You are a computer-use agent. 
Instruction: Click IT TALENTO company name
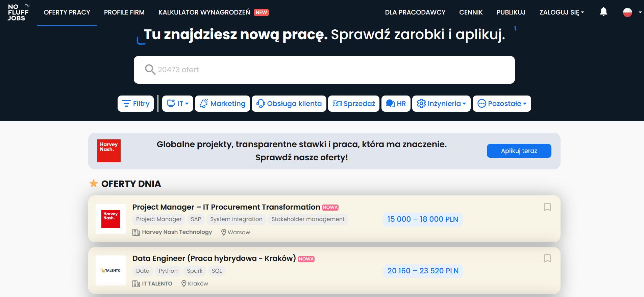coord(157,283)
